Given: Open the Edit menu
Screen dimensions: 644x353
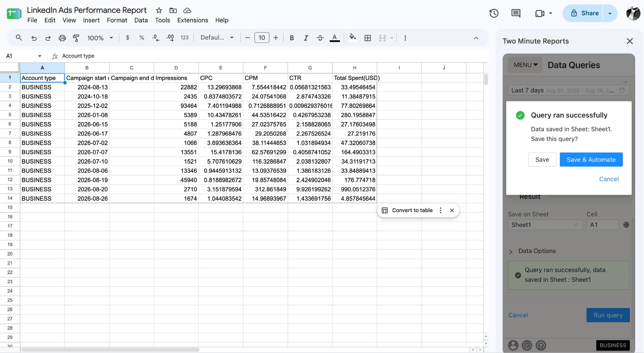Looking at the screenshot, I should coord(50,20).
